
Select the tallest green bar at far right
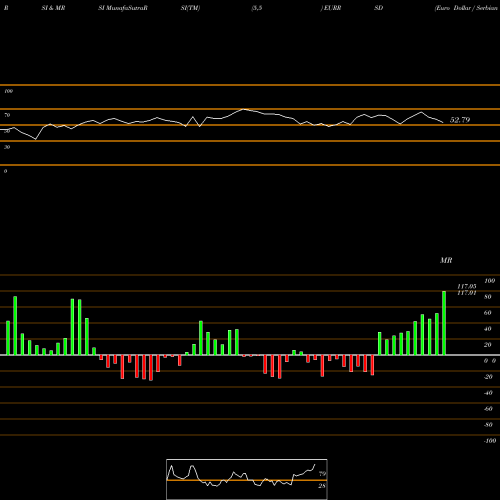pyautogui.click(x=444, y=323)
